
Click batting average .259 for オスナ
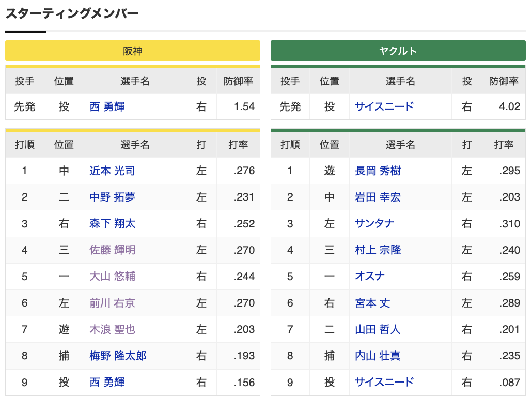tap(509, 276)
